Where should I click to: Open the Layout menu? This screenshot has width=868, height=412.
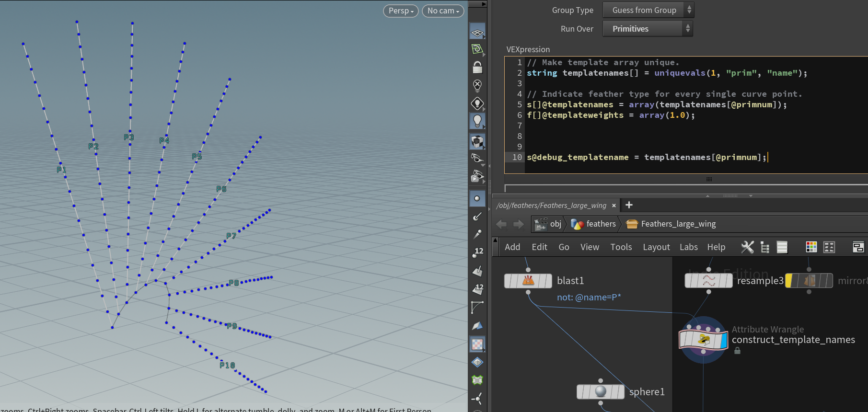656,247
